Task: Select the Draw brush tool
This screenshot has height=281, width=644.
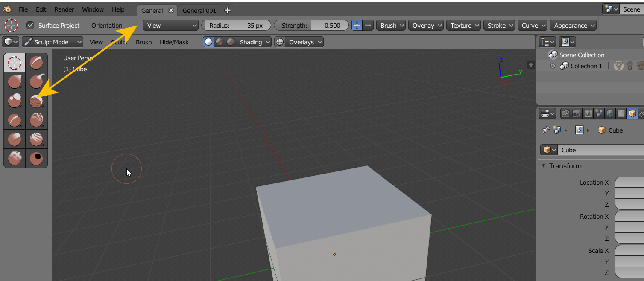Action: click(x=36, y=63)
